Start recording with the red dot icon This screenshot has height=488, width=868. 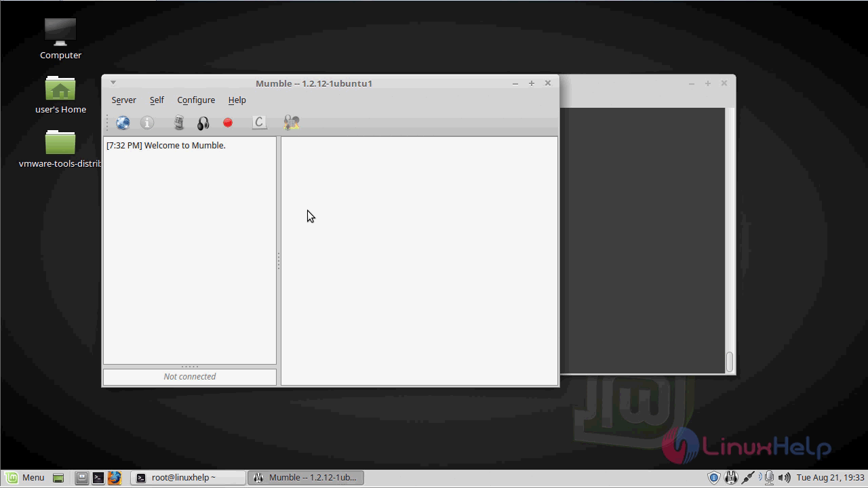tap(228, 123)
